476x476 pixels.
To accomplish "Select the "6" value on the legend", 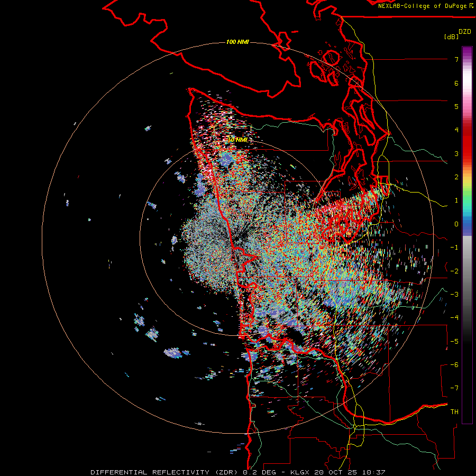I will [456, 83].
